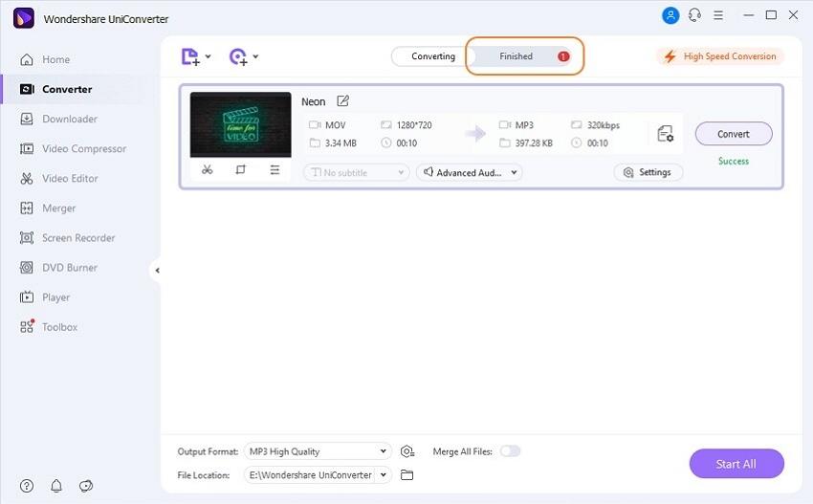Screen dimensions: 813x504
Task: Open the help question mark icon
Action: click(x=27, y=486)
